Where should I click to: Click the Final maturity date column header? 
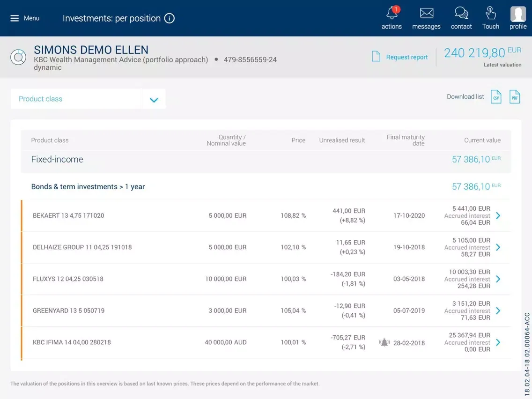pyautogui.click(x=406, y=140)
